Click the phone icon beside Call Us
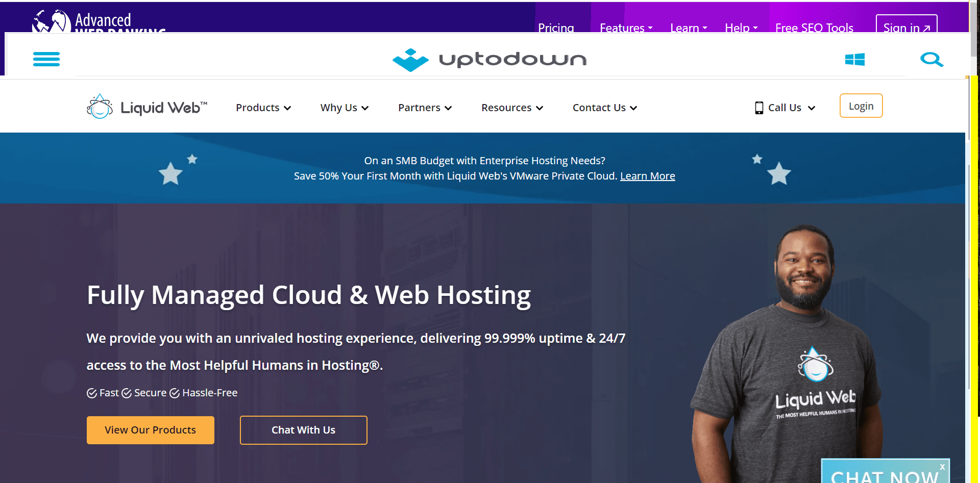This screenshot has height=483, width=980. coord(758,108)
